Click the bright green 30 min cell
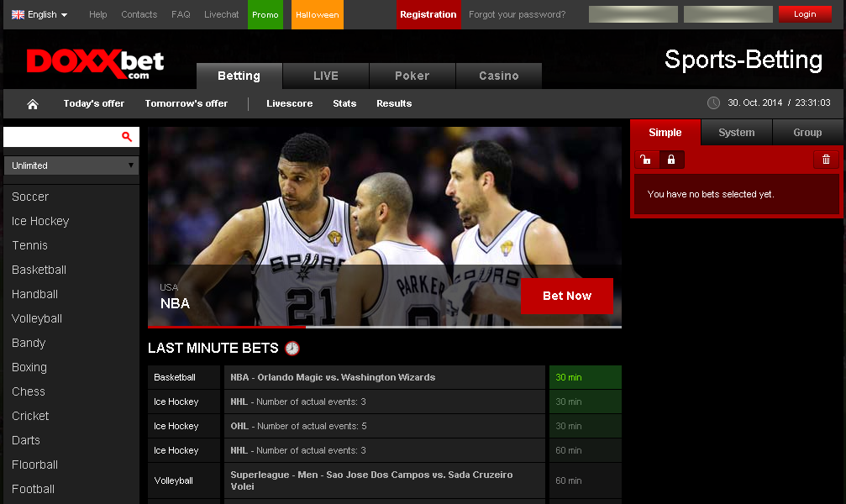Image resolution: width=846 pixels, height=504 pixels. (x=586, y=377)
